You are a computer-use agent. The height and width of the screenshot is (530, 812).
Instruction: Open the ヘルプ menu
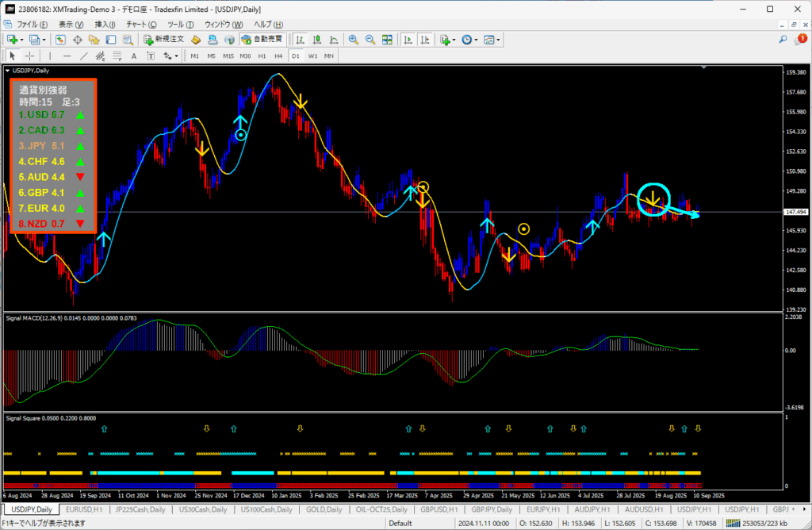tap(268, 25)
